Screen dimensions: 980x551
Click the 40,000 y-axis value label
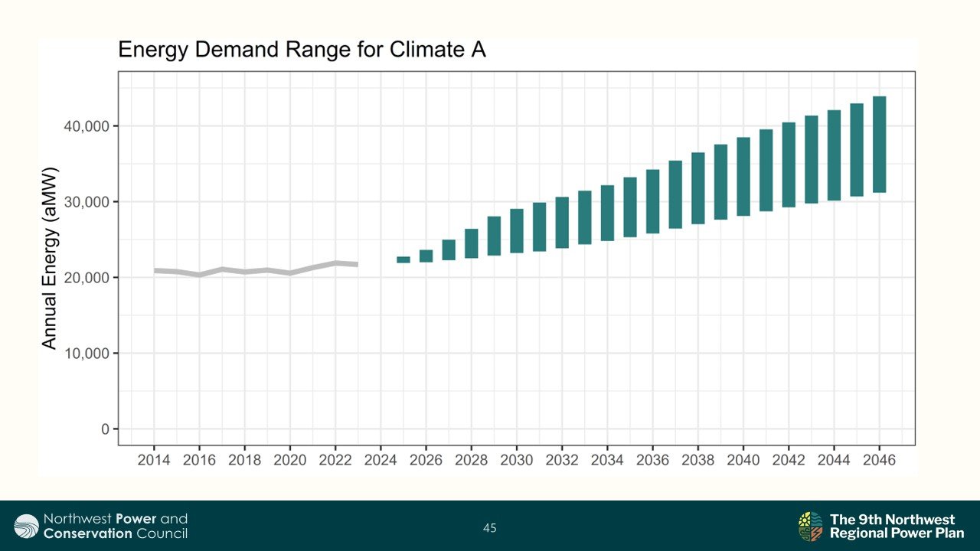pos(87,126)
